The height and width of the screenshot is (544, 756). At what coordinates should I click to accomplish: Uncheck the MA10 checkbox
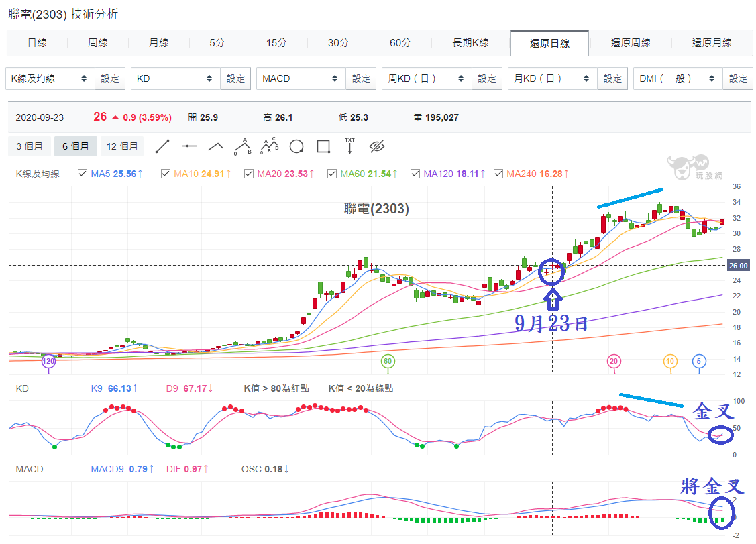point(166,174)
